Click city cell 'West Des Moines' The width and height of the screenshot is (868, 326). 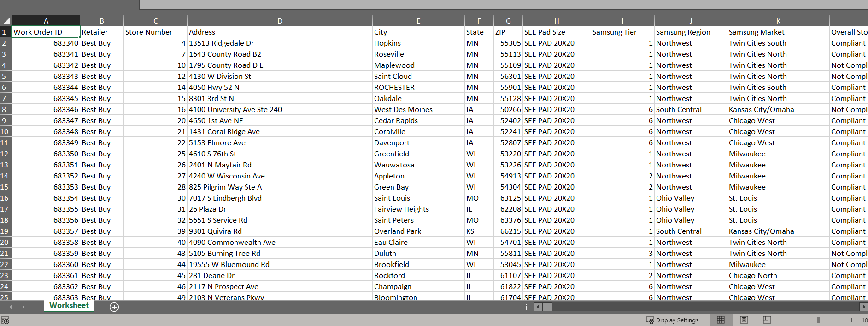[418, 109]
